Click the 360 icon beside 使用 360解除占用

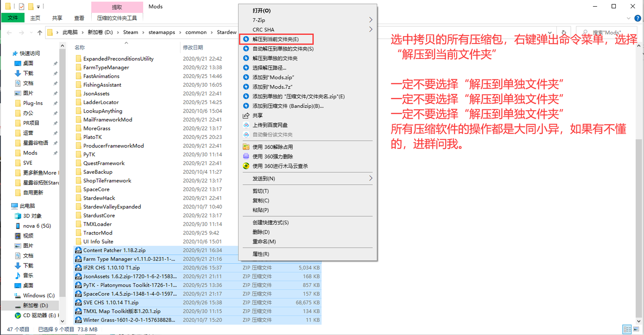pyautogui.click(x=246, y=147)
